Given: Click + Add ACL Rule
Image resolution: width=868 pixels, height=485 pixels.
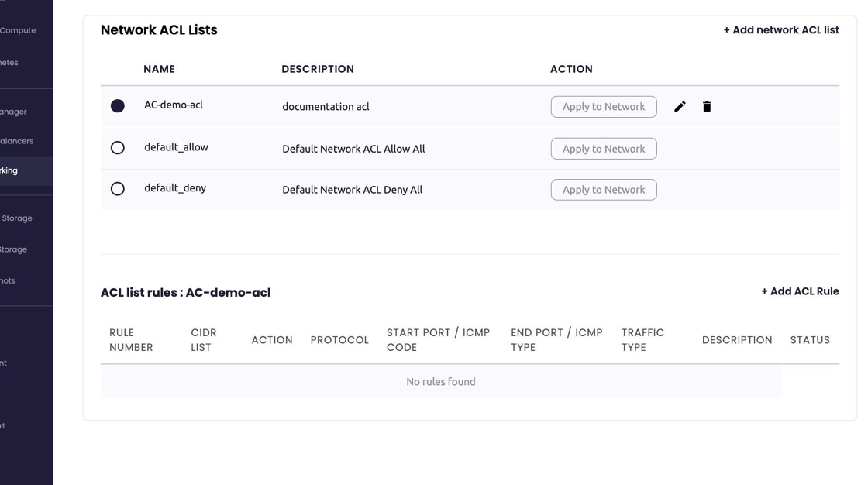Looking at the screenshot, I should (799, 291).
